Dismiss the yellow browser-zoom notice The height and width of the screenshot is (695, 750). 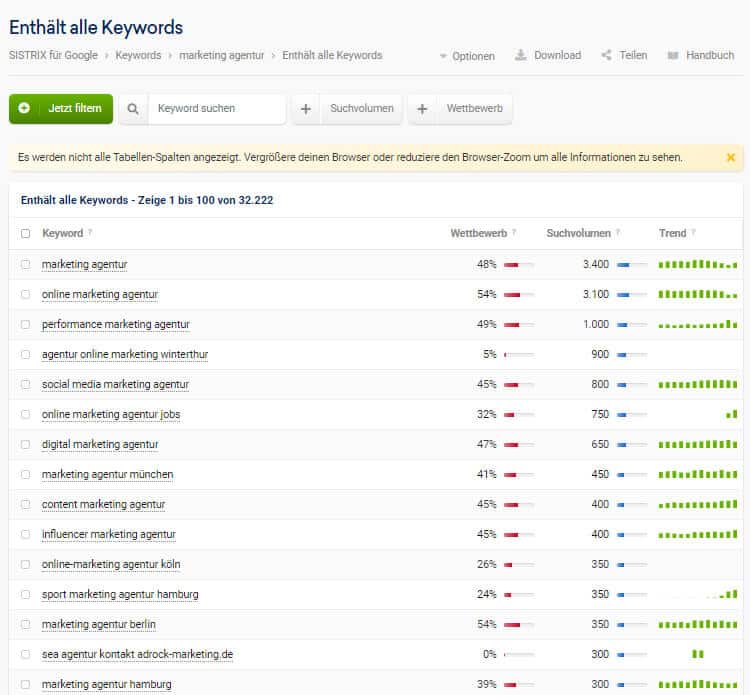coord(730,157)
